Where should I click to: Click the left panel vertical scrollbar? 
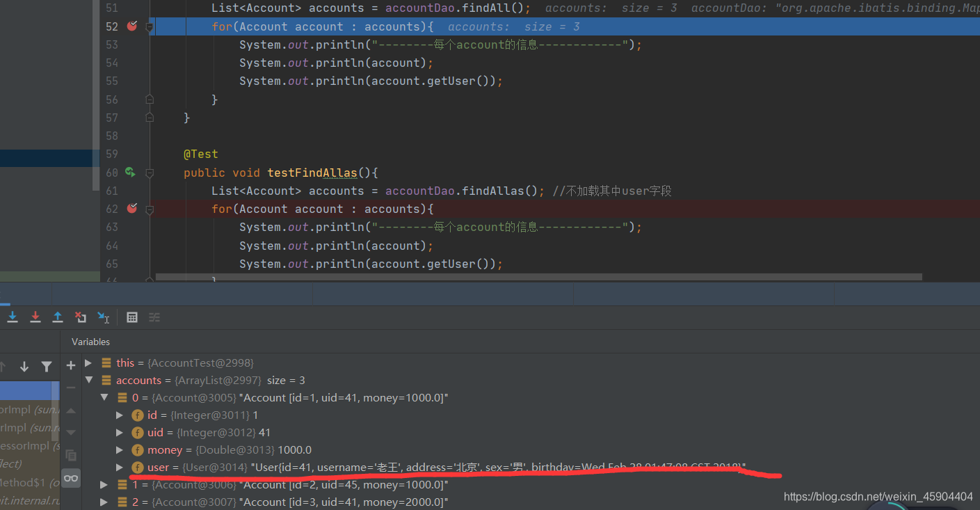click(96, 95)
